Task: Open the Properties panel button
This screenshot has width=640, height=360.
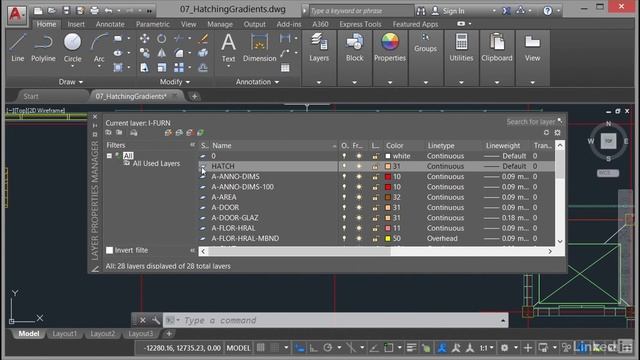Action: [390, 48]
